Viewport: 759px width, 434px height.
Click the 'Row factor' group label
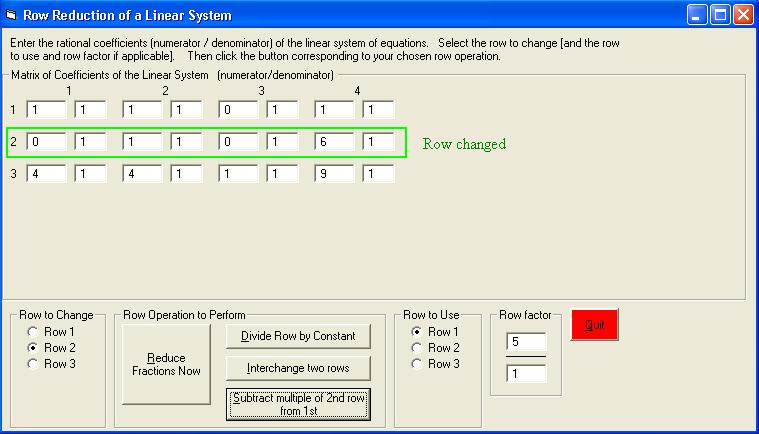click(x=525, y=315)
